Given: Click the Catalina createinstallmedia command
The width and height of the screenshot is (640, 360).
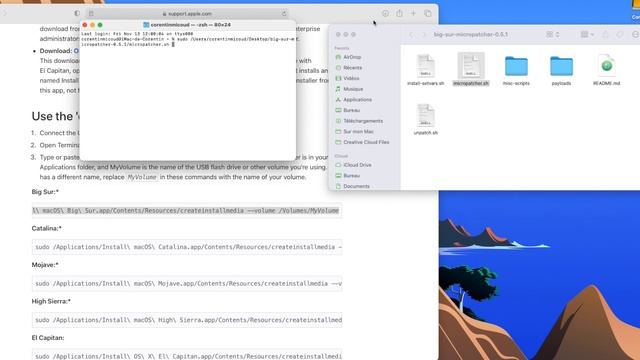Looking at the screenshot, I should [x=187, y=247].
